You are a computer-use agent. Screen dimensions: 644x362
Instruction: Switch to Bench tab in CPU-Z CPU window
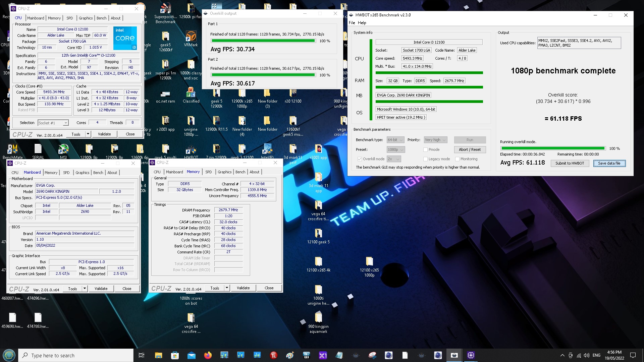(101, 18)
